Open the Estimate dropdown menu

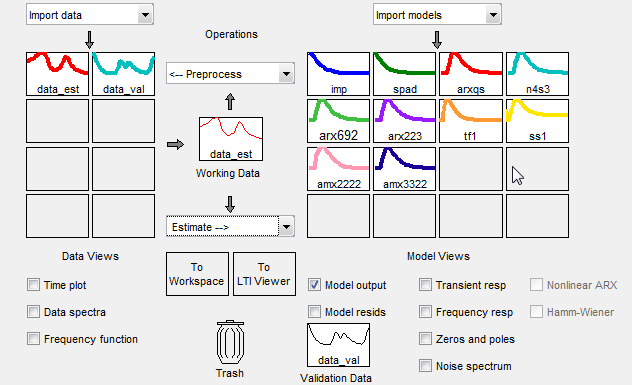click(x=230, y=227)
